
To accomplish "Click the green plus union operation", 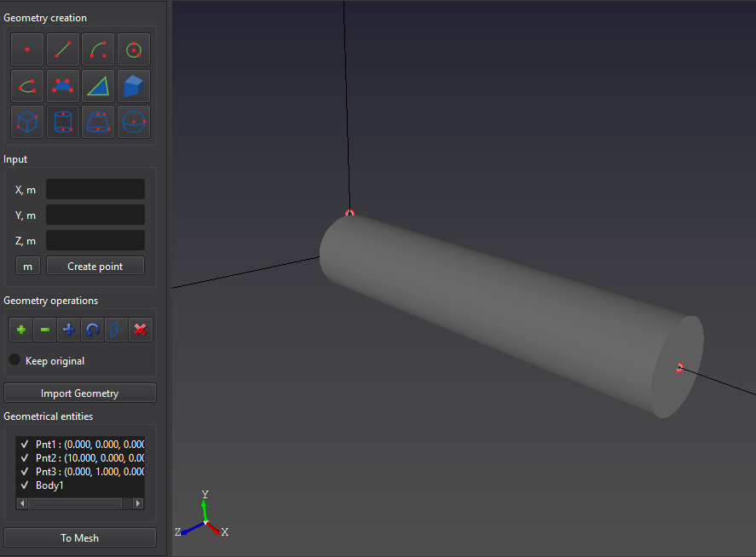I will (x=21, y=330).
